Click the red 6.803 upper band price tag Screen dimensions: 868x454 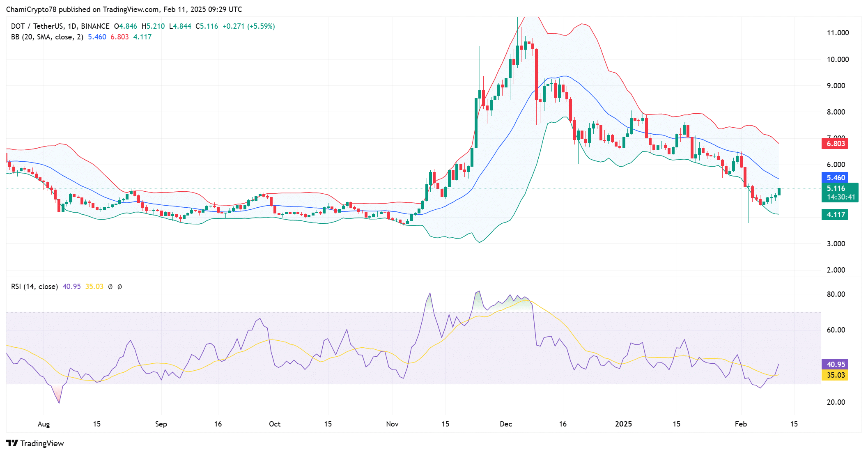(x=835, y=144)
